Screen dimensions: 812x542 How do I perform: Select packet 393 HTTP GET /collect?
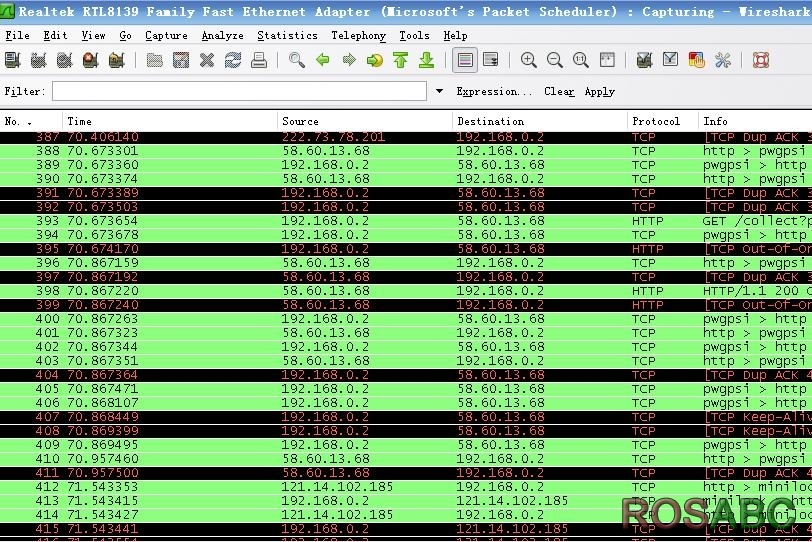pyautogui.click(x=406, y=221)
